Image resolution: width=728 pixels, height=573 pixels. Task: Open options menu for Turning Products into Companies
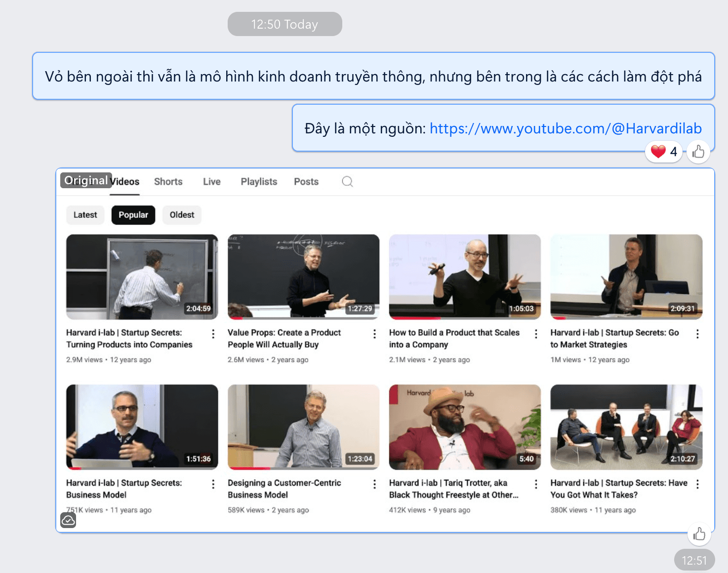click(213, 334)
